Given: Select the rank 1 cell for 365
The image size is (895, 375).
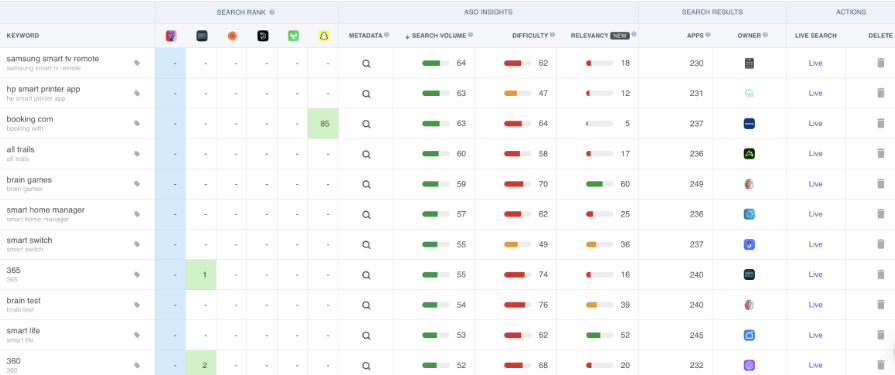Looking at the screenshot, I should [x=201, y=275].
